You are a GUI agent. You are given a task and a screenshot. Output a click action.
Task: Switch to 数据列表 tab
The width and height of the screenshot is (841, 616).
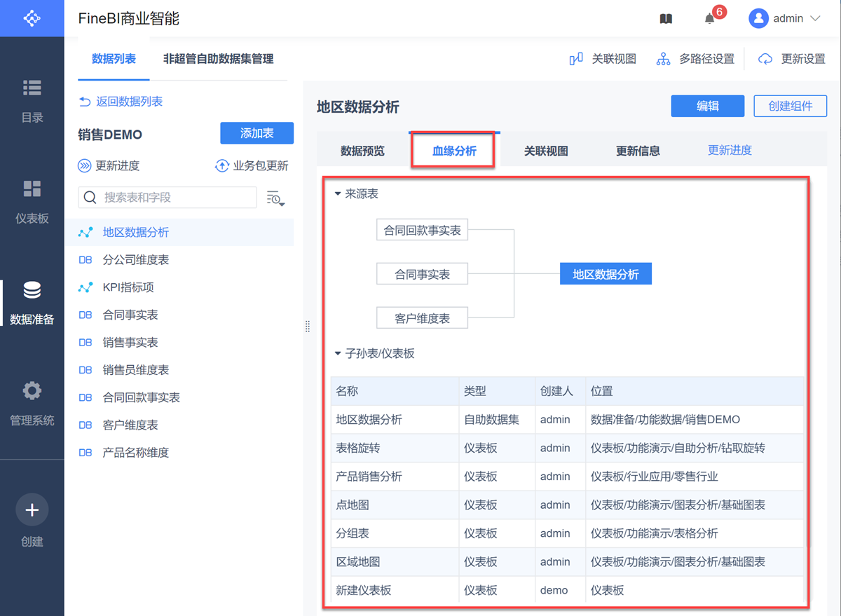114,59
